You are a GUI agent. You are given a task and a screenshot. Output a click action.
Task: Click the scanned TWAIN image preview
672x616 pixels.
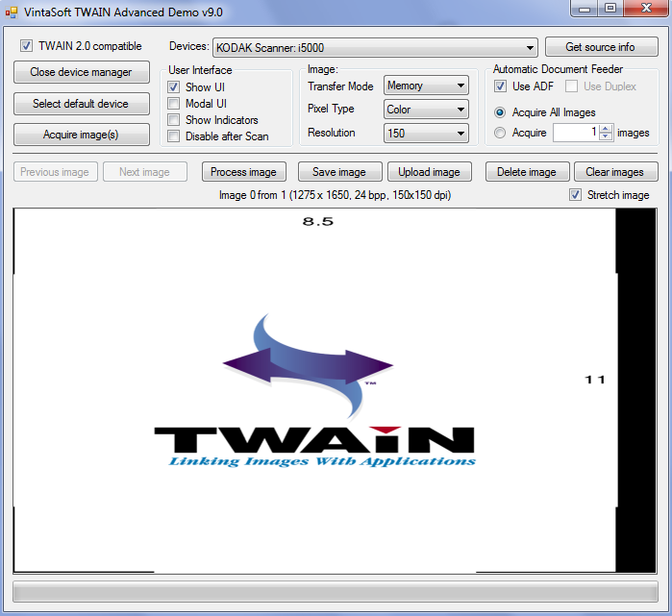[x=335, y=391]
